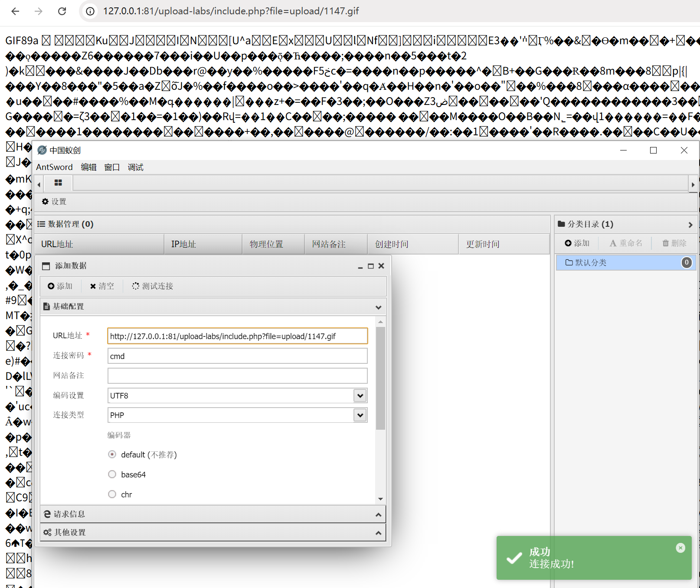700x588 pixels.
Task: Click the tab bar right scroll arrow
Action: [x=693, y=185]
